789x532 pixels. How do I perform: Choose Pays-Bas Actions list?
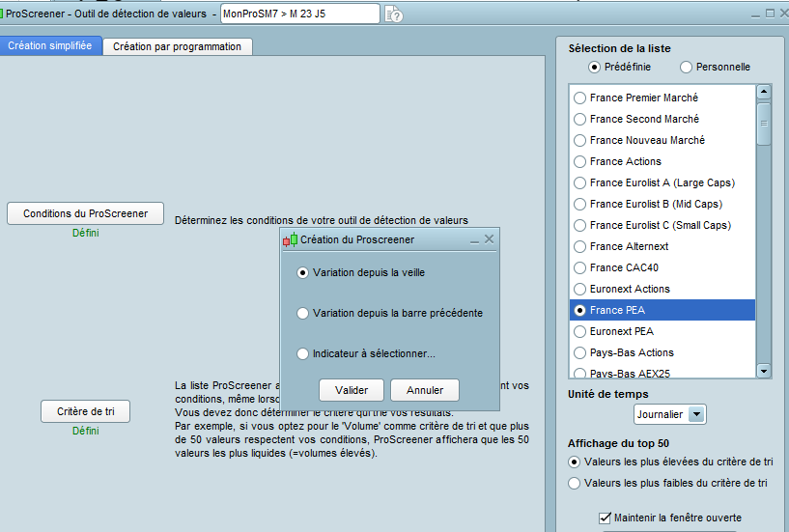point(662,352)
